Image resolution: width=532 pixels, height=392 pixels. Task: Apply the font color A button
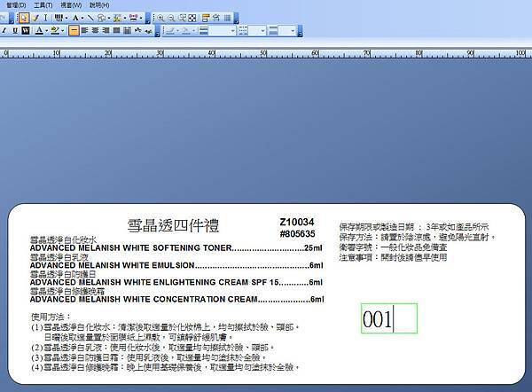pyautogui.click(x=39, y=30)
